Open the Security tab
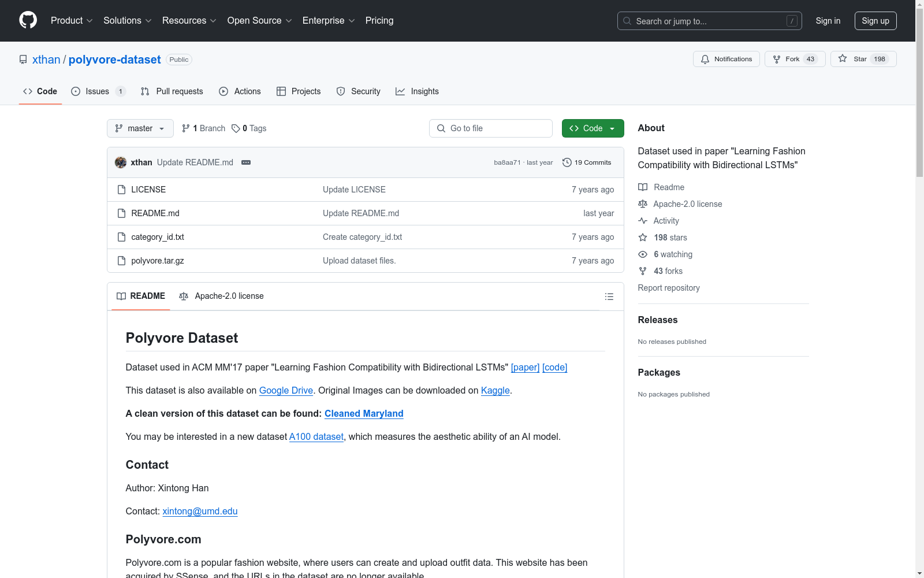Screen dimensions: 924x578 pyautogui.click(x=359, y=91)
